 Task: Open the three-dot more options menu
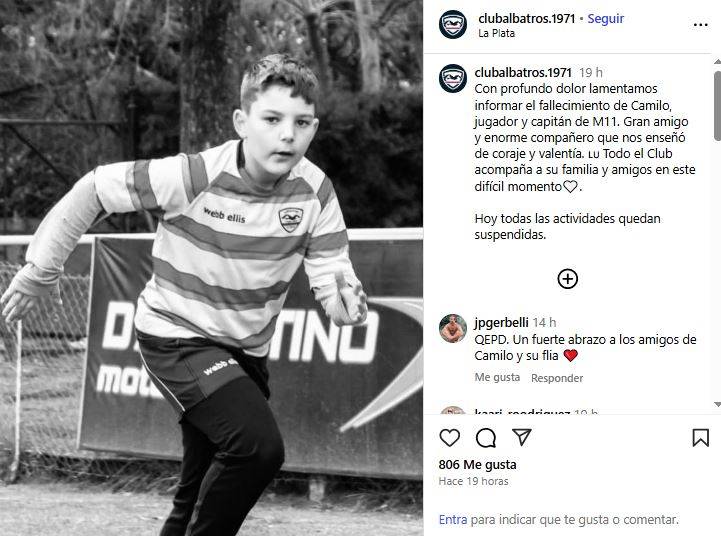point(700,25)
